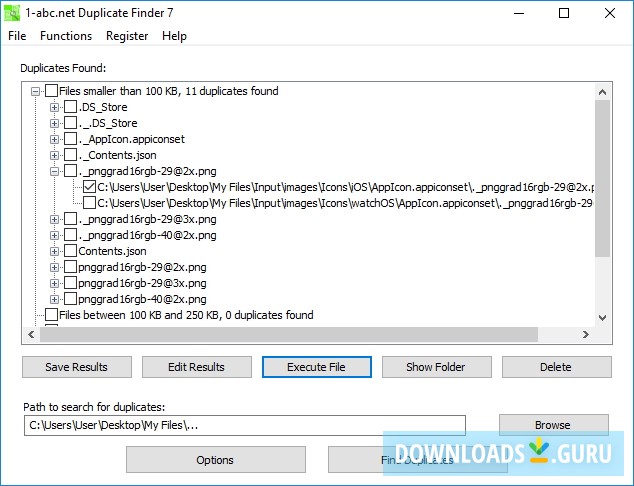This screenshot has height=486, width=634.
Task: Expand the pnggrad16rgb-29@3x.png node
Action: (x=54, y=283)
